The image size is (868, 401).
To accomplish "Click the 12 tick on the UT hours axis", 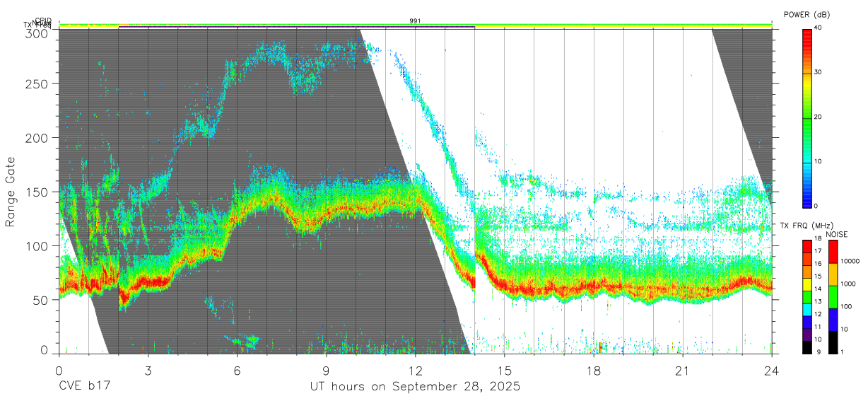I will 416,370.
